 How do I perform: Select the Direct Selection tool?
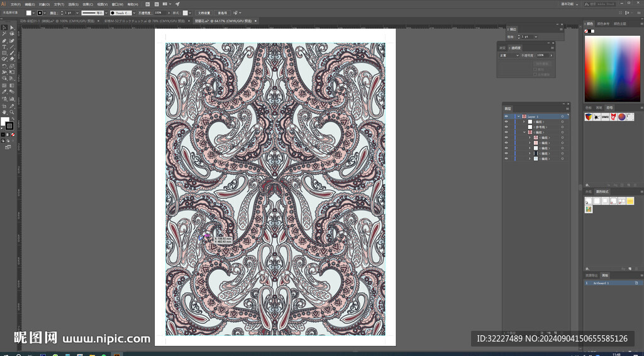[12, 28]
